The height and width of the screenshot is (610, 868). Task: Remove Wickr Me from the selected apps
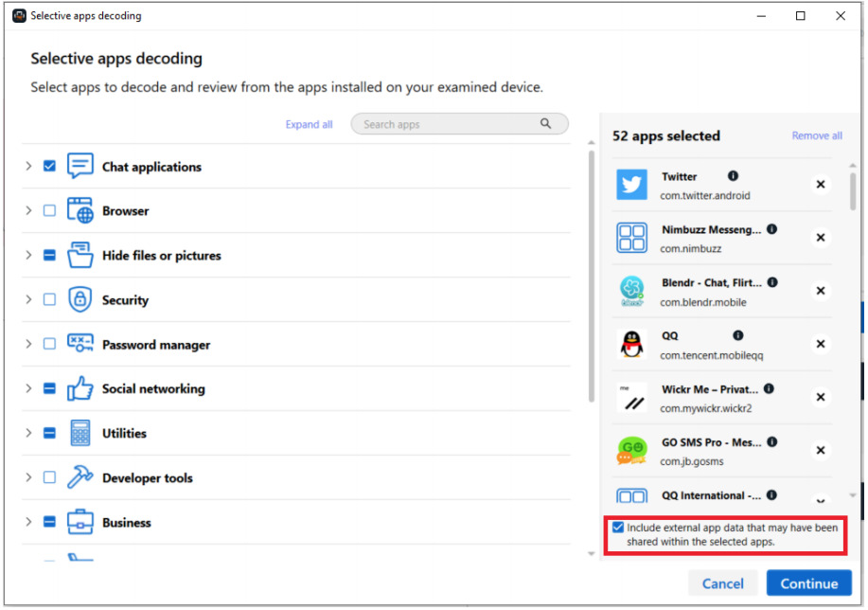(822, 397)
